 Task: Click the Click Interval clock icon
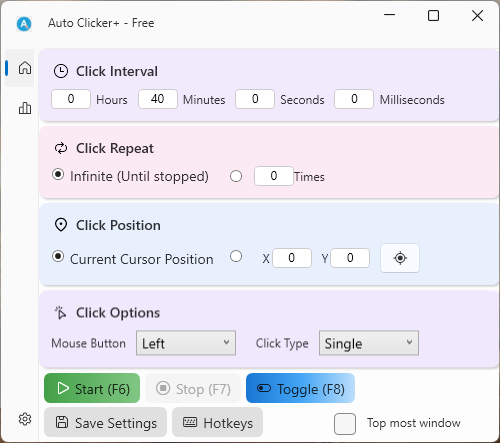point(61,71)
